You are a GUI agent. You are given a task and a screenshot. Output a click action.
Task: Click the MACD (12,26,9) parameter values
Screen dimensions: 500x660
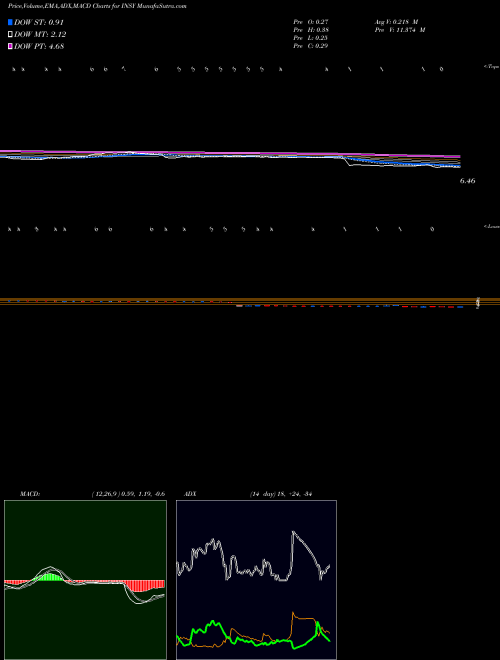(128, 494)
